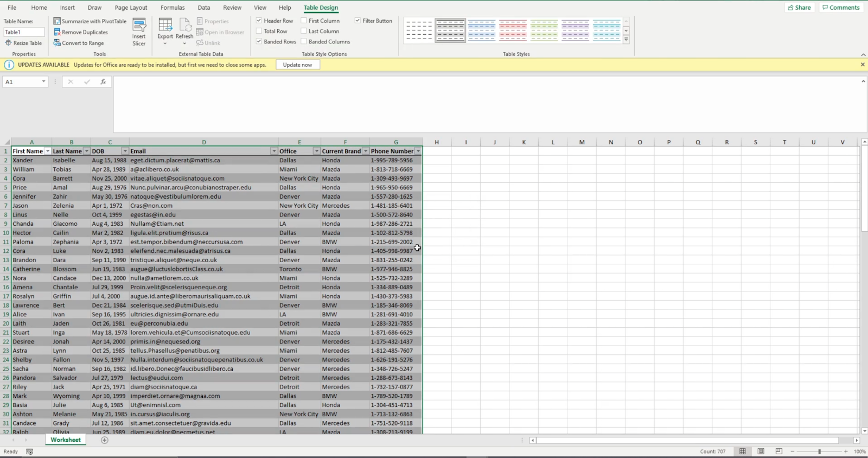Open the Office column filter dropdown
The height and width of the screenshot is (458, 868).
pyautogui.click(x=316, y=151)
